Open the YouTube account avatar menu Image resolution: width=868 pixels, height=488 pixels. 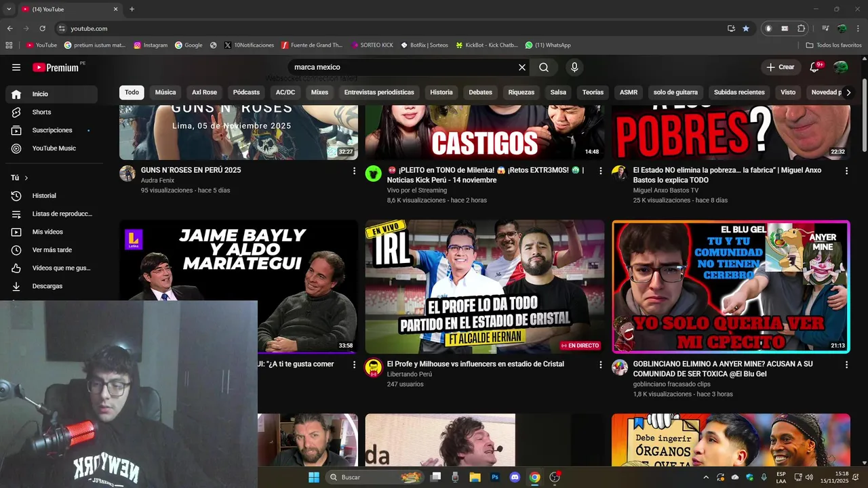point(841,67)
